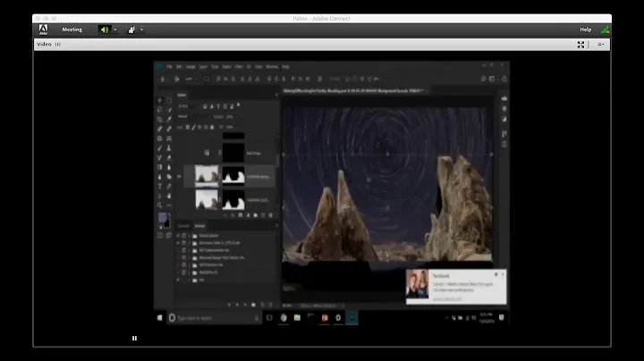Toggle checkbox of second action set
Image resolution: width=644 pixels, height=361 pixels.
(x=178, y=243)
